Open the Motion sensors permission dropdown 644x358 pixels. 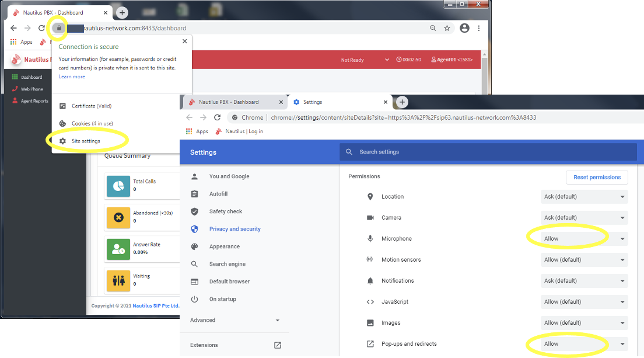(584, 260)
